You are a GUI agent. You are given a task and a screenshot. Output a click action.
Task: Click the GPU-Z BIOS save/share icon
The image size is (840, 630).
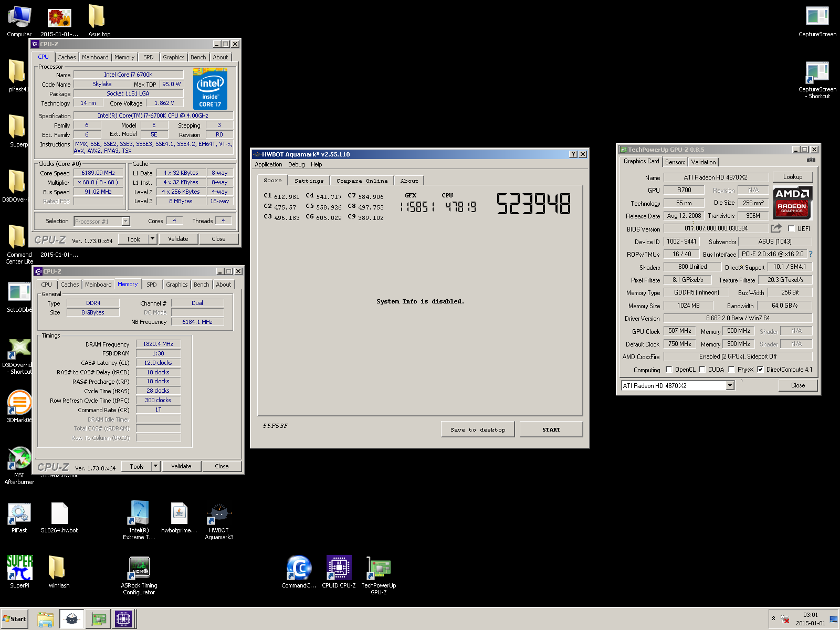tap(776, 228)
